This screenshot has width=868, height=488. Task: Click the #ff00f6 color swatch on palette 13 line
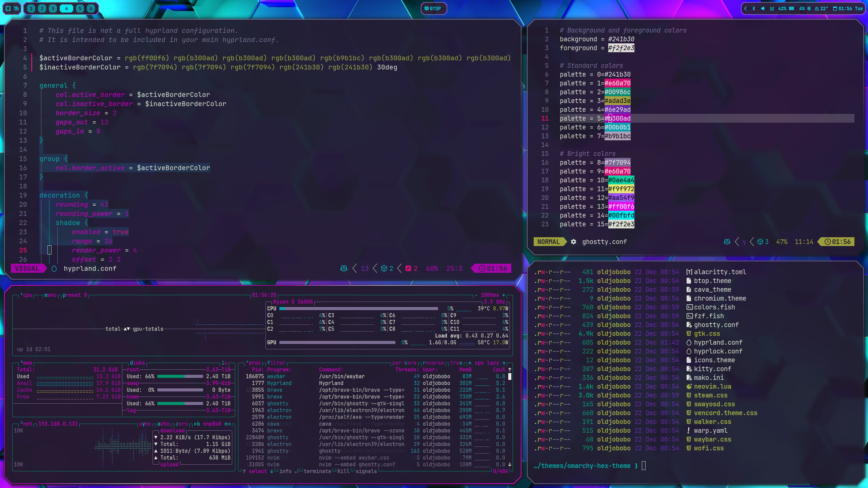click(x=621, y=207)
